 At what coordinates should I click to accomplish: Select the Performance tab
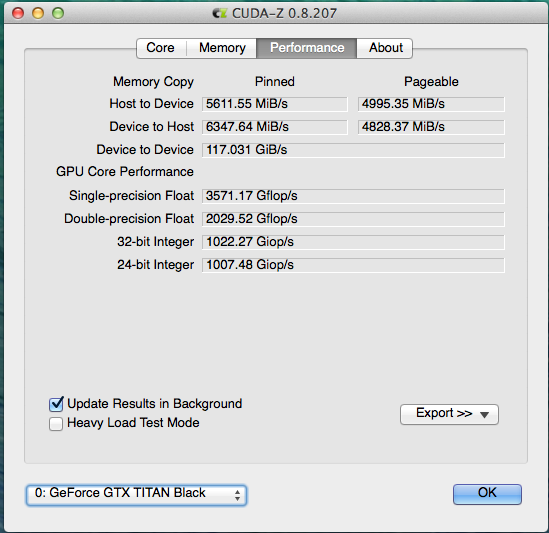click(307, 48)
